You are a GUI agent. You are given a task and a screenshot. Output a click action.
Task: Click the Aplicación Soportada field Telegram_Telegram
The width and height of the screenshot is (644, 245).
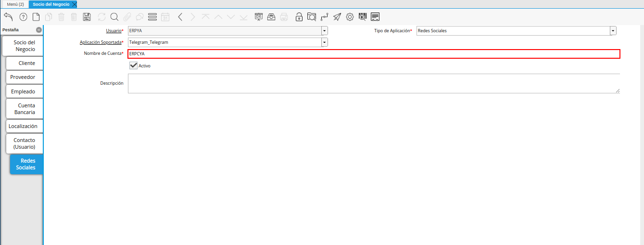tap(225, 42)
